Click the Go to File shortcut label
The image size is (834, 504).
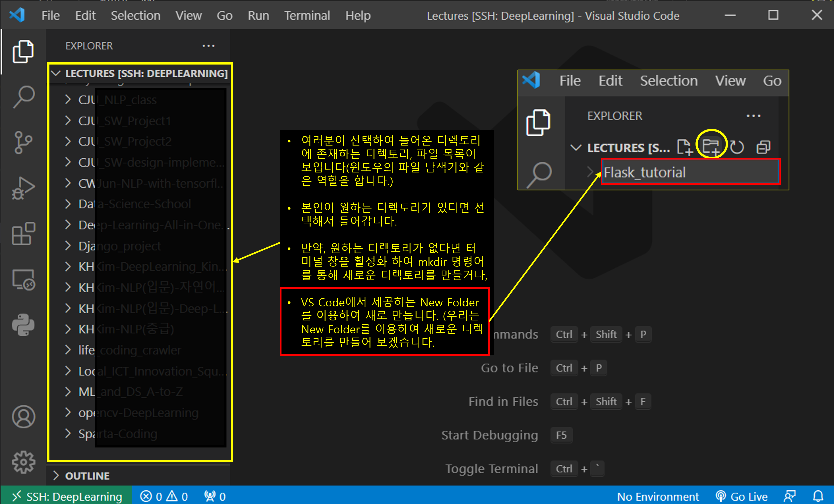[509, 368]
